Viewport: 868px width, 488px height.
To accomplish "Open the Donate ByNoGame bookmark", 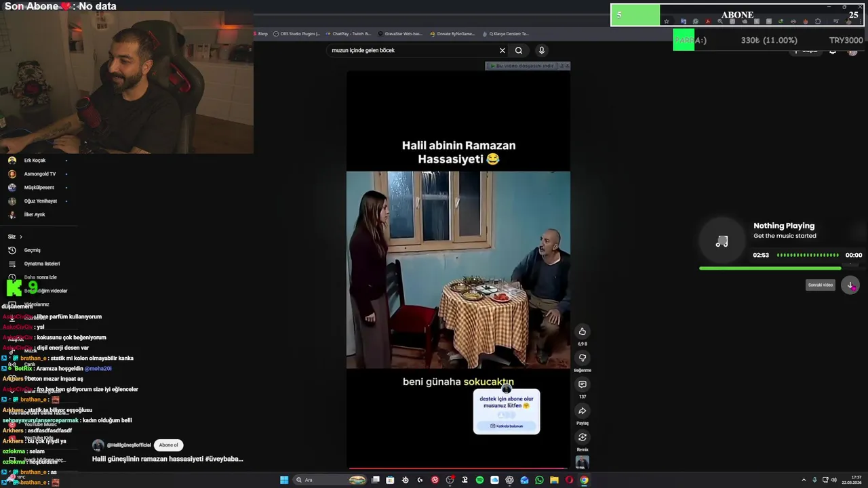I will (452, 33).
